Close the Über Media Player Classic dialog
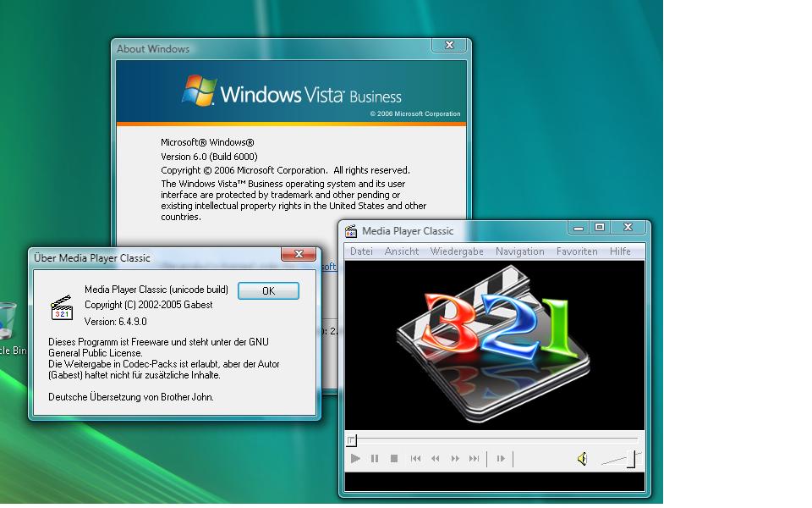The height and width of the screenshot is (508, 812). pos(299,254)
